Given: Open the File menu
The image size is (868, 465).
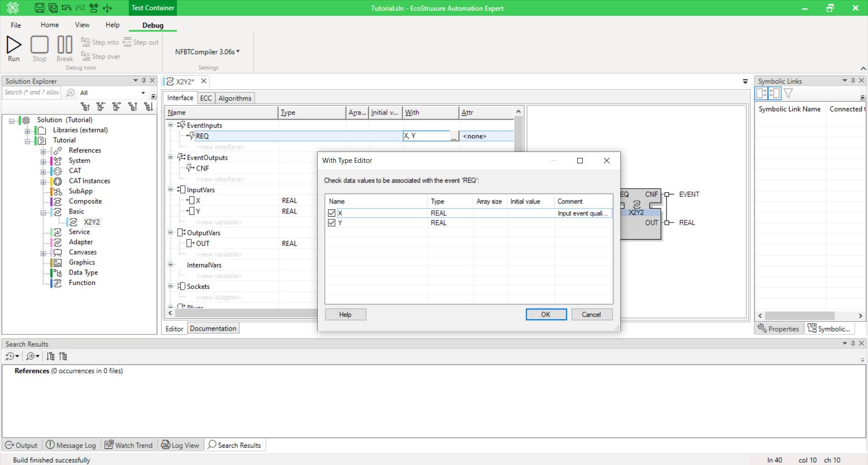Looking at the screenshot, I should tap(16, 25).
